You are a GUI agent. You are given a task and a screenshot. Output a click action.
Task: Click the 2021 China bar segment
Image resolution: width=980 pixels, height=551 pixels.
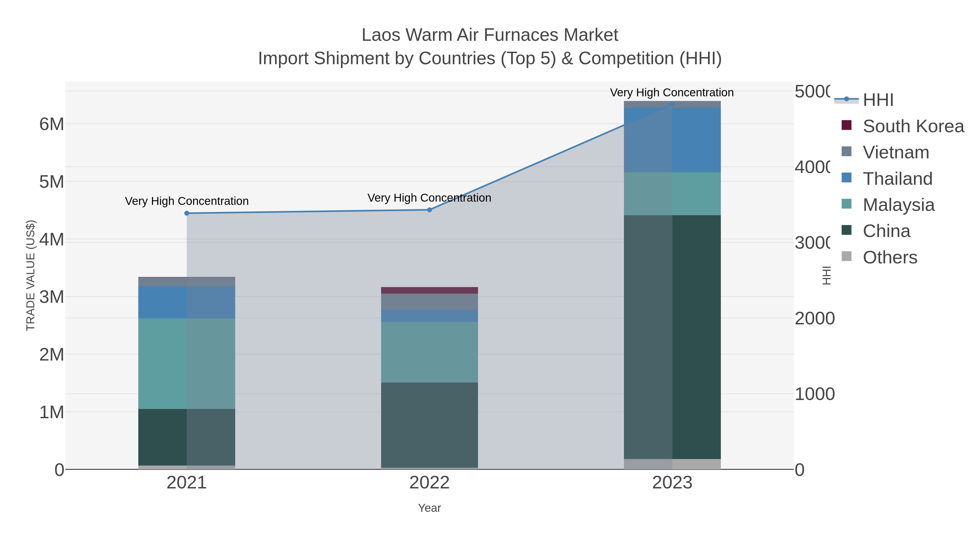pos(187,437)
